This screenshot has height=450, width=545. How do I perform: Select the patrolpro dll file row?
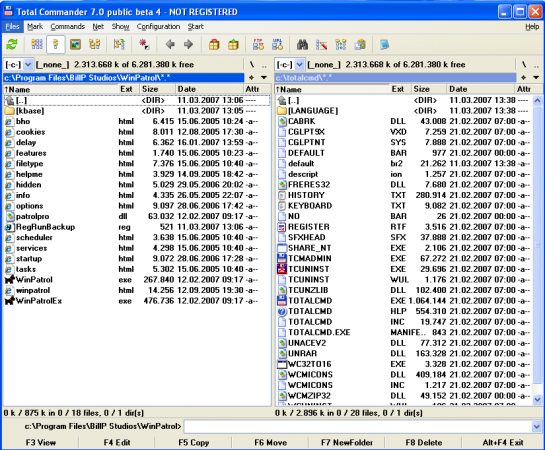[137, 216]
